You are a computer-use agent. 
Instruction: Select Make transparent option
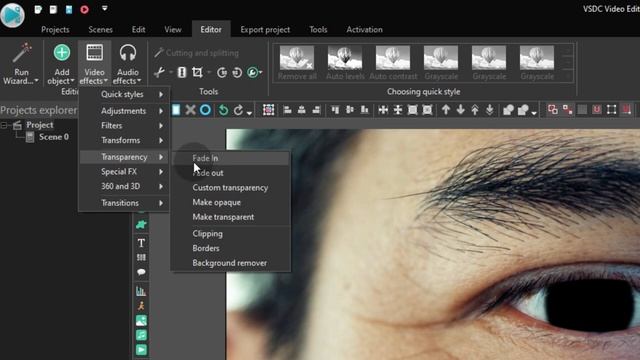click(x=231, y=217)
